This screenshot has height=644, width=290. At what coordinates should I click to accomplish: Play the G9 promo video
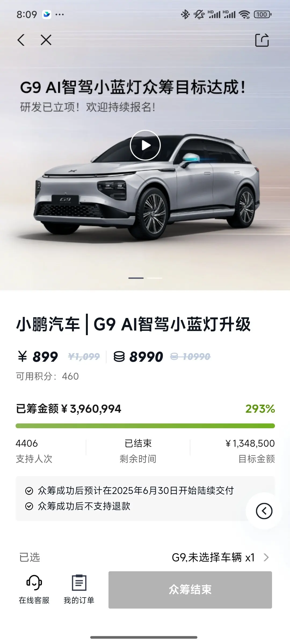click(145, 145)
